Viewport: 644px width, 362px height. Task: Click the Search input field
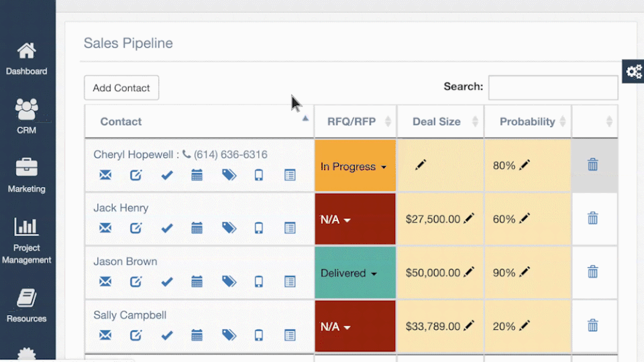[x=553, y=87]
